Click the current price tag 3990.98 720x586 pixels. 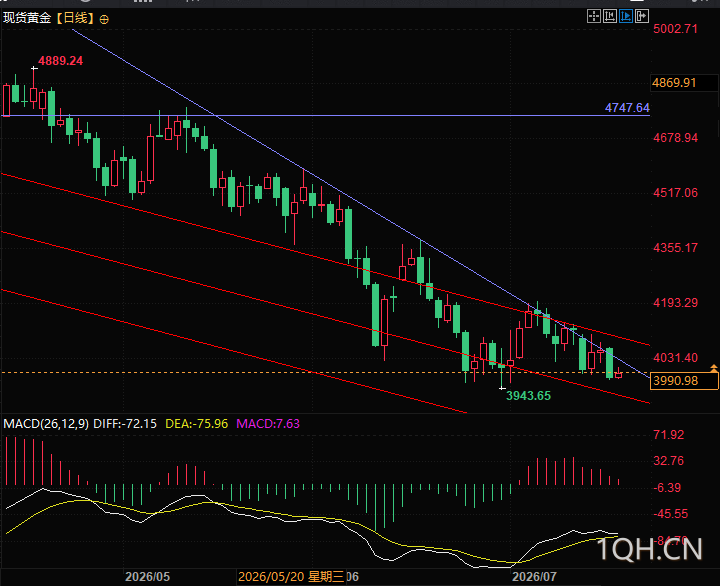[684, 381]
